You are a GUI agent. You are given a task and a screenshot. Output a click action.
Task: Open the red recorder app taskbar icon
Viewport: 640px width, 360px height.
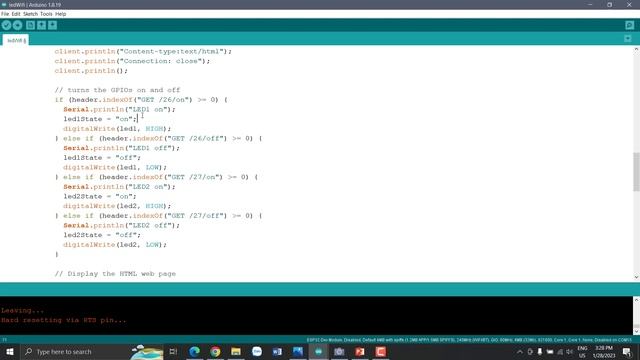pos(381,351)
